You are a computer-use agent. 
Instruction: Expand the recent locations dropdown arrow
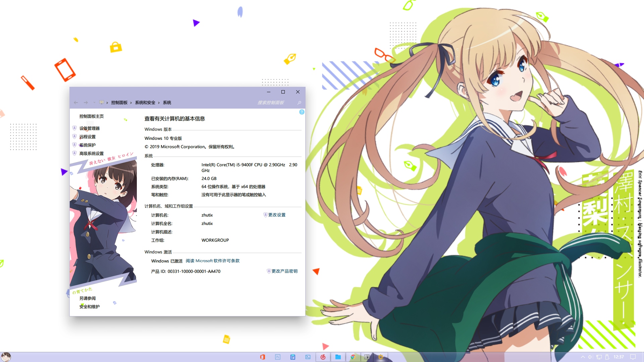(x=94, y=103)
